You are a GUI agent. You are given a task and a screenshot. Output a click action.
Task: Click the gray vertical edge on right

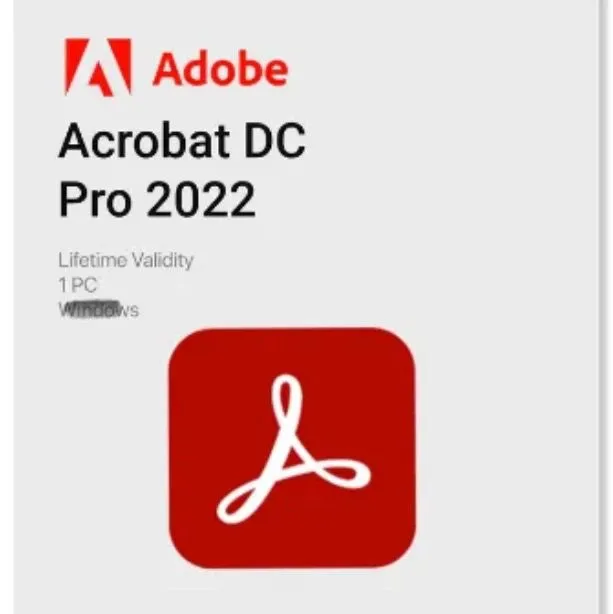[x=601, y=307]
